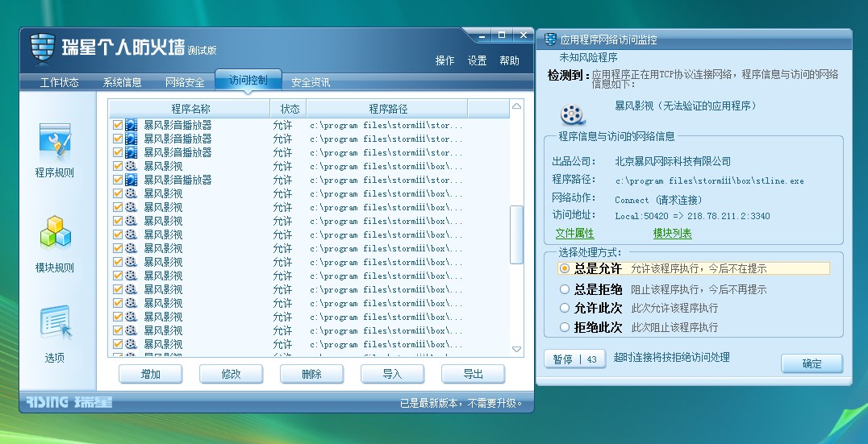The width and height of the screenshot is (868, 444).
Task: Sort by the 状态 column header
Action: (x=289, y=109)
